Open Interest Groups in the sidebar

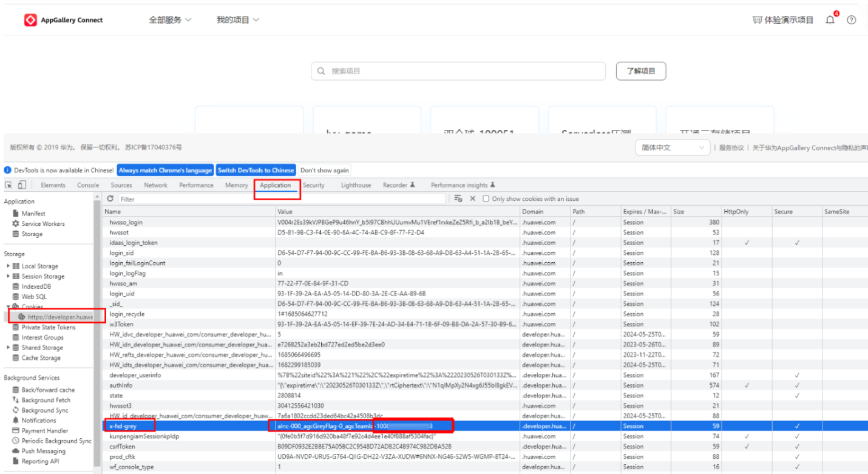(x=38, y=337)
